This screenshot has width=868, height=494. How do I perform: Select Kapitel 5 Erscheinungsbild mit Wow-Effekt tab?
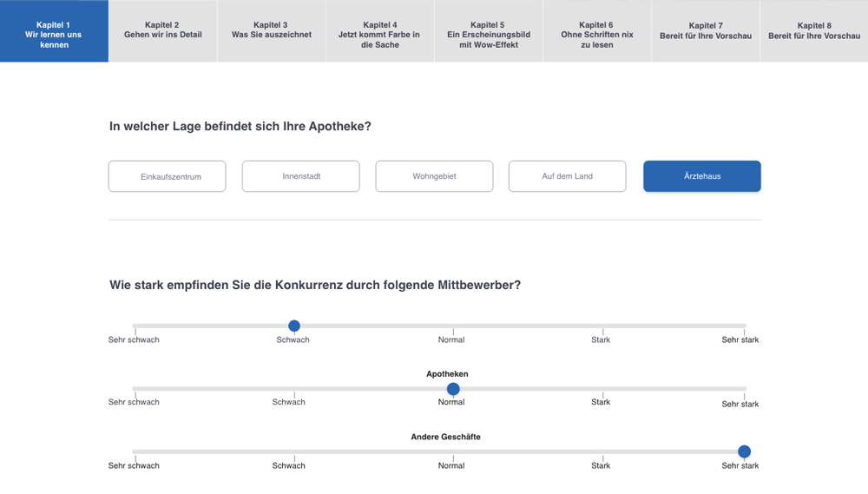coord(488,31)
